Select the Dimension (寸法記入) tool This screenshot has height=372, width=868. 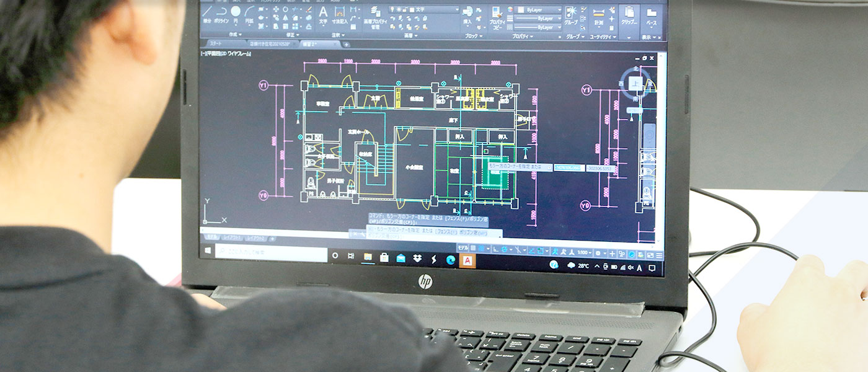pyautogui.click(x=339, y=14)
